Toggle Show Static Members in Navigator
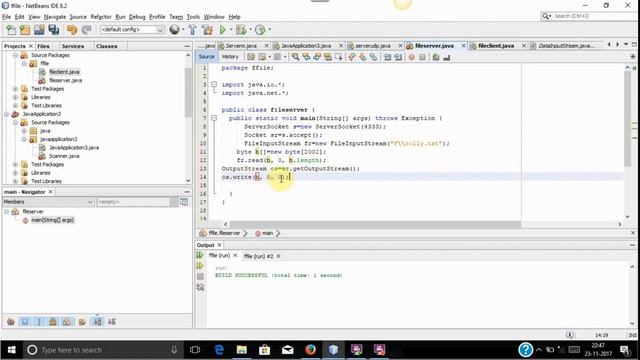The image size is (640, 360). (x=39, y=322)
